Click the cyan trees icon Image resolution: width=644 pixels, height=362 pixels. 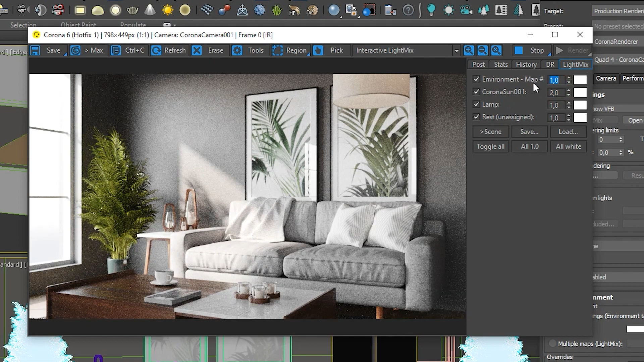(x=483, y=10)
